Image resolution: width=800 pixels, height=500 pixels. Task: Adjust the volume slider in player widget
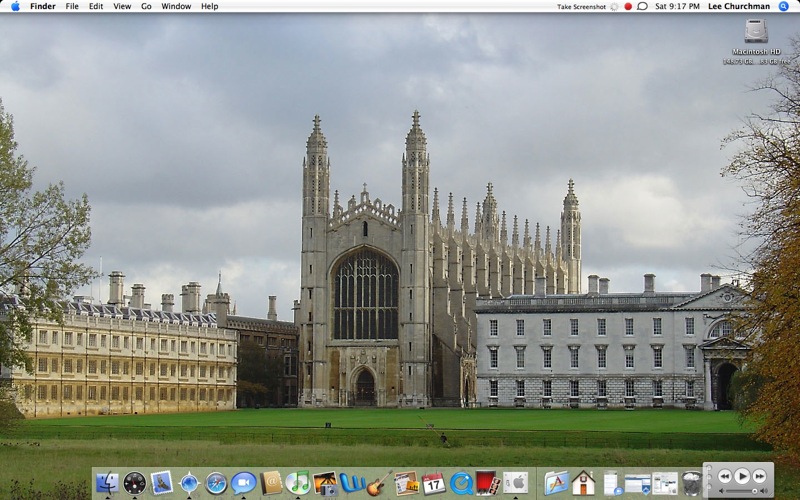(x=742, y=491)
